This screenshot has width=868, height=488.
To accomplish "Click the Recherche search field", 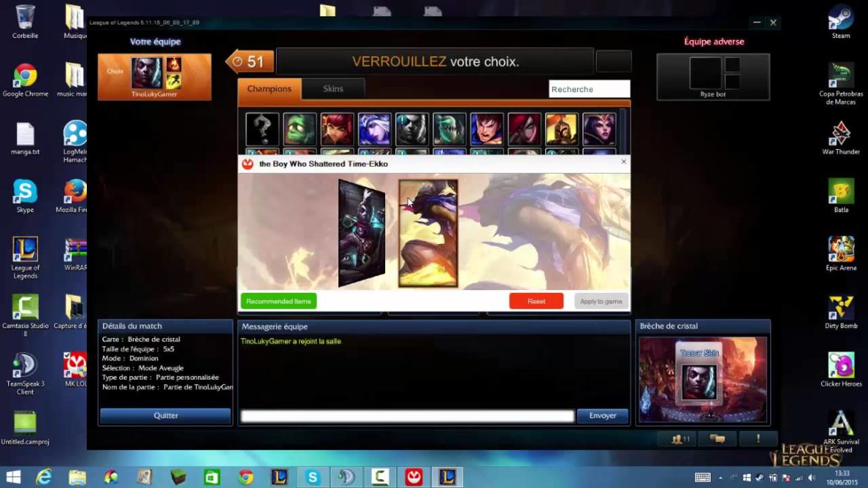I will point(589,89).
